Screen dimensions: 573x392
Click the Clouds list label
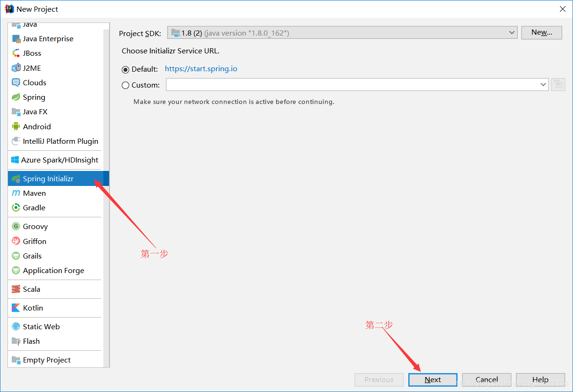35,82
